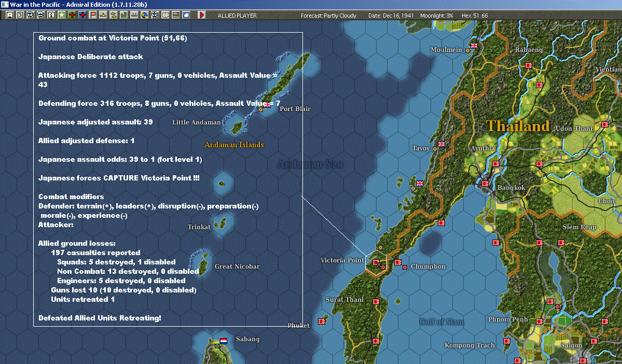Select the orange flag toolbar icon
The image size is (622, 364).
coord(92,15)
